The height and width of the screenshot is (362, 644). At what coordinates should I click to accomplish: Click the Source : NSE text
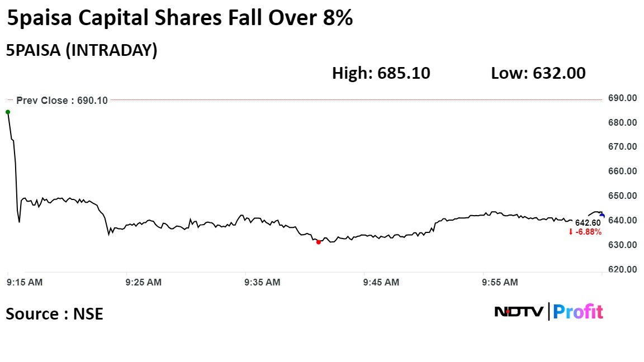(54, 314)
